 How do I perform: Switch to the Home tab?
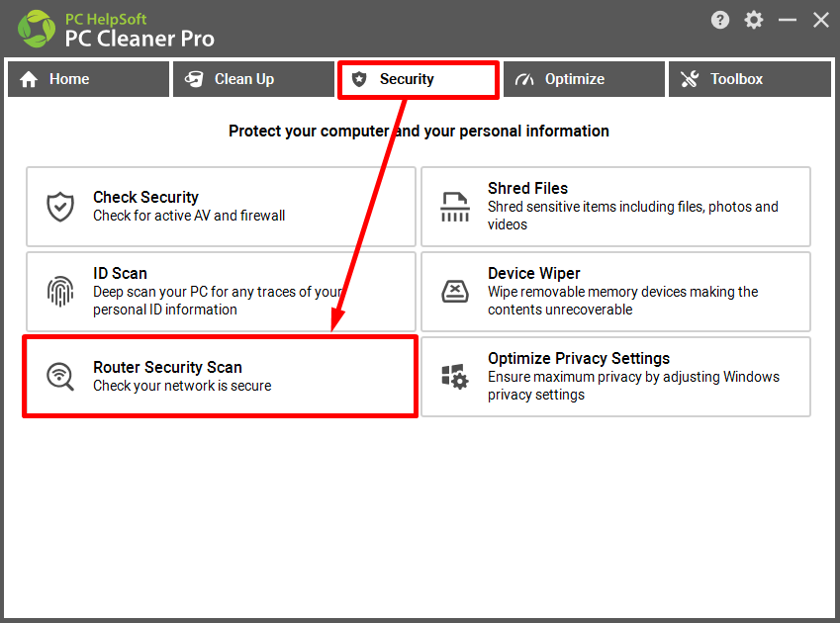point(88,79)
